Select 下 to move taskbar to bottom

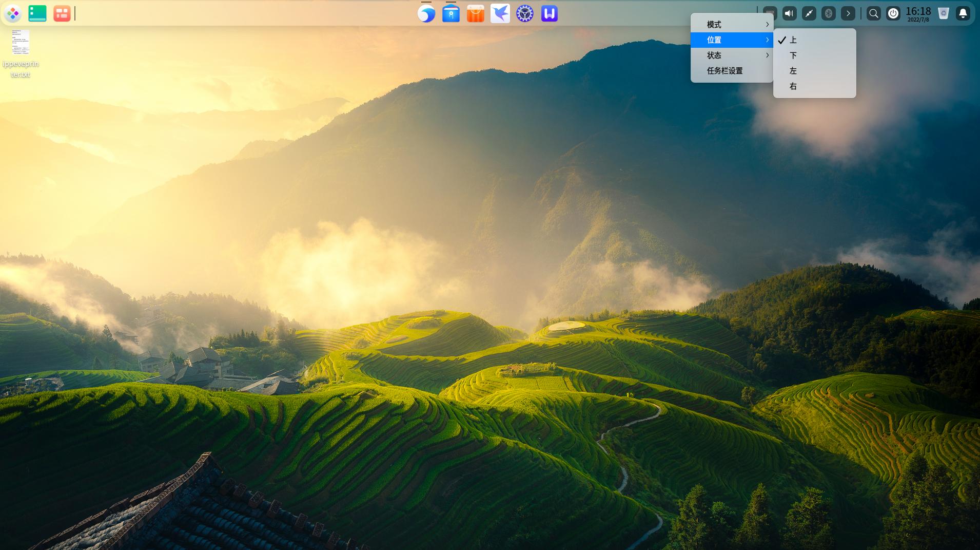(x=793, y=55)
